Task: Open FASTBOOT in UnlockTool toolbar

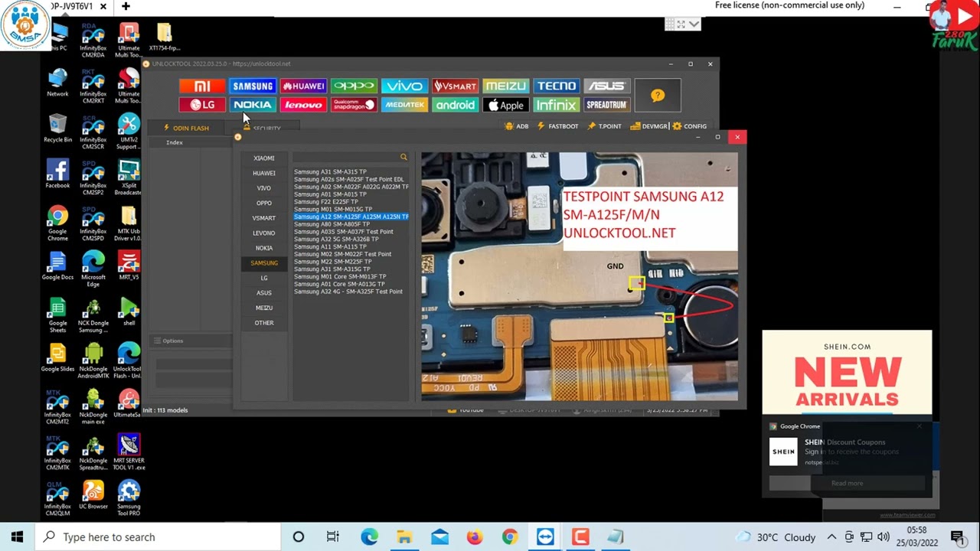Action: point(558,126)
